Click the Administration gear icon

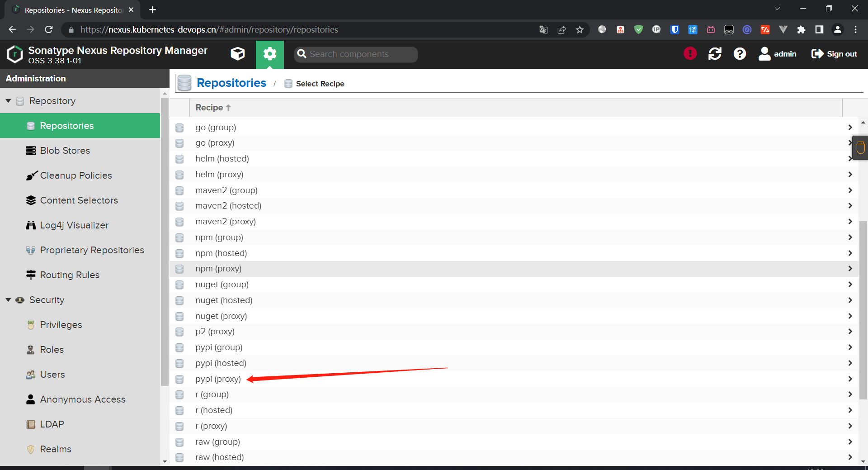coord(270,54)
